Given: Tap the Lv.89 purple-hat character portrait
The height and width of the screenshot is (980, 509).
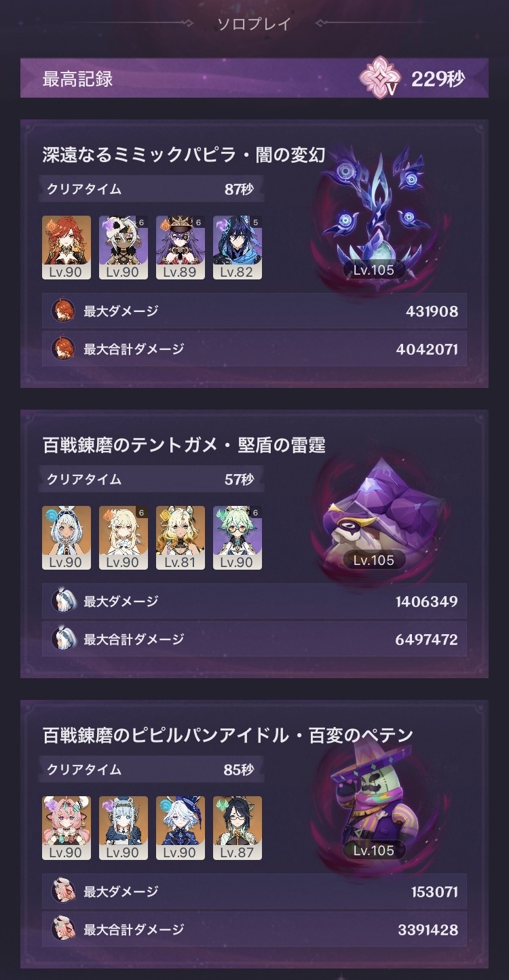Looking at the screenshot, I should tap(181, 248).
